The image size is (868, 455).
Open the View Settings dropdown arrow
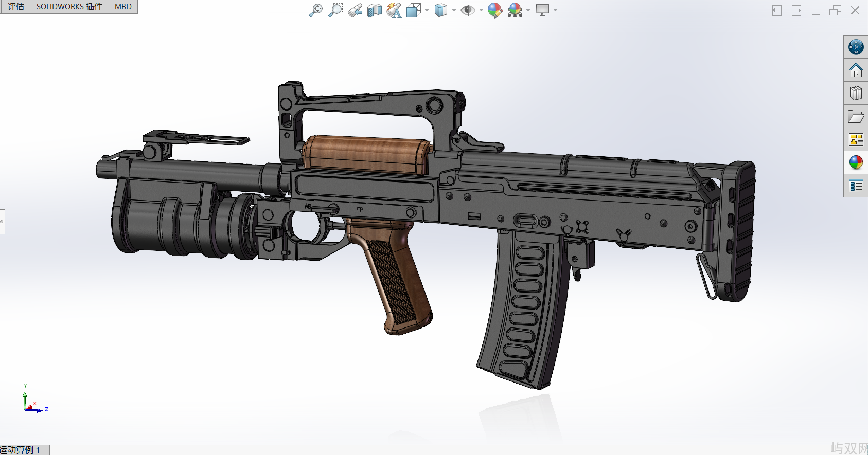point(555,10)
